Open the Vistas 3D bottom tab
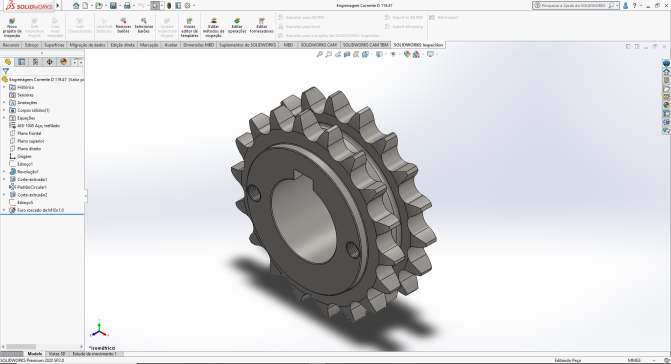 (x=57, y=354)
